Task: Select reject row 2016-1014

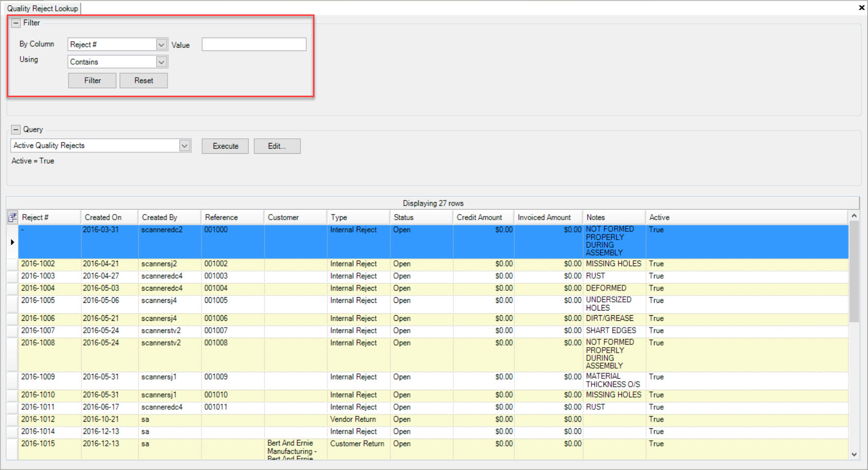Action: 433,432
